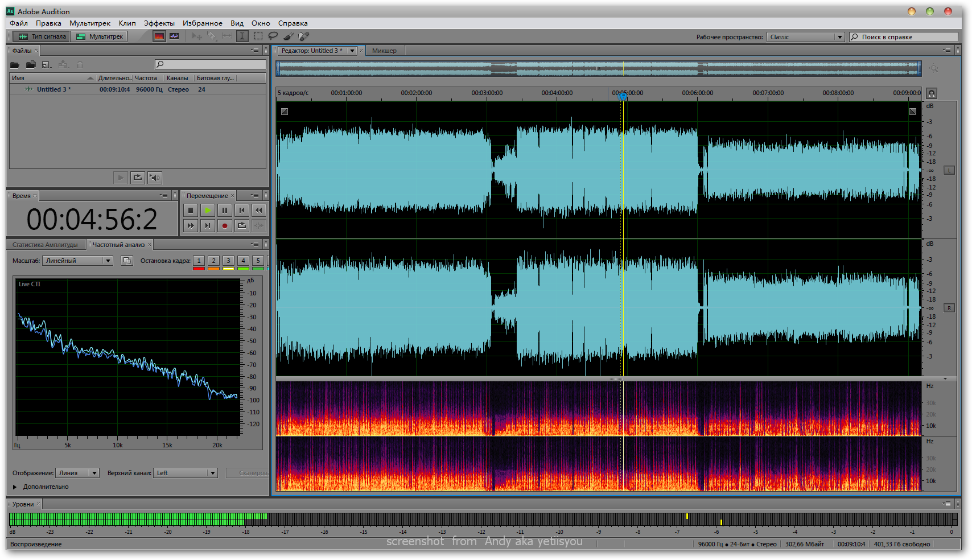Click the Open File folder icon
This screenshot has height=560, width=972.
[15, 65]
